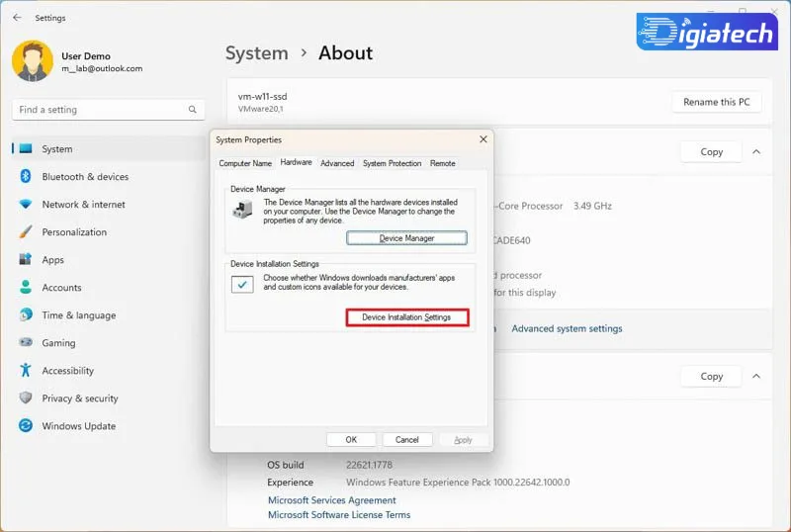Click the Privacy & security shield icon
This screenshot has width=791, height=532.
[26, 398]
